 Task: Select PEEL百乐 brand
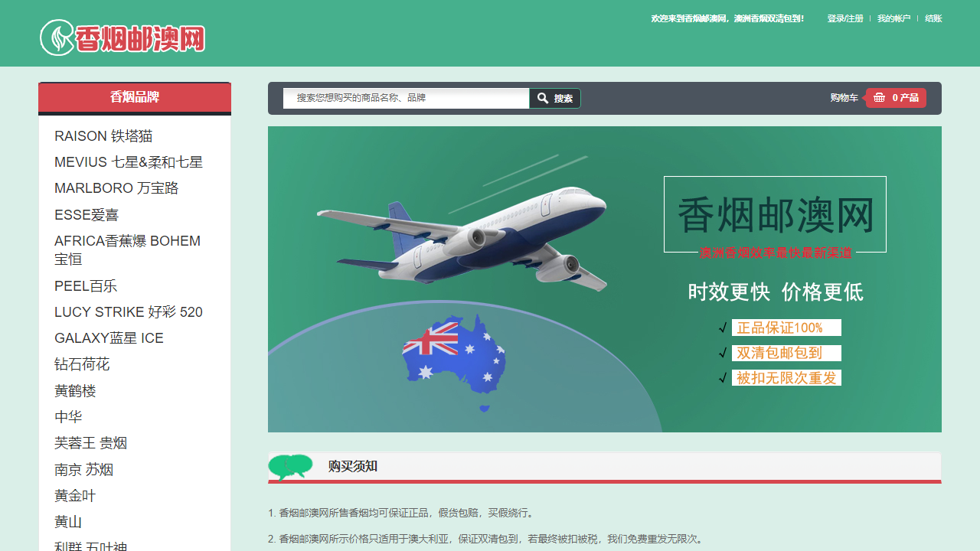(86, 286)
